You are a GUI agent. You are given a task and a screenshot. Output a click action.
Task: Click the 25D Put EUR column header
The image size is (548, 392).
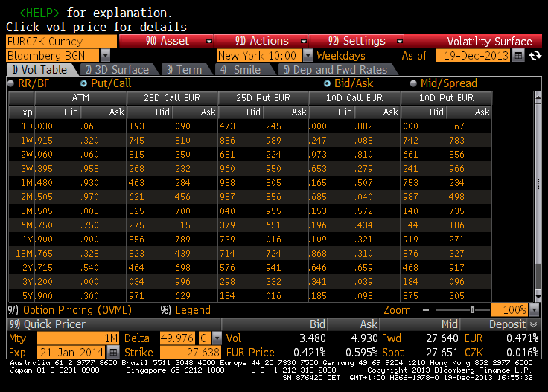click(x=264, y=98)
